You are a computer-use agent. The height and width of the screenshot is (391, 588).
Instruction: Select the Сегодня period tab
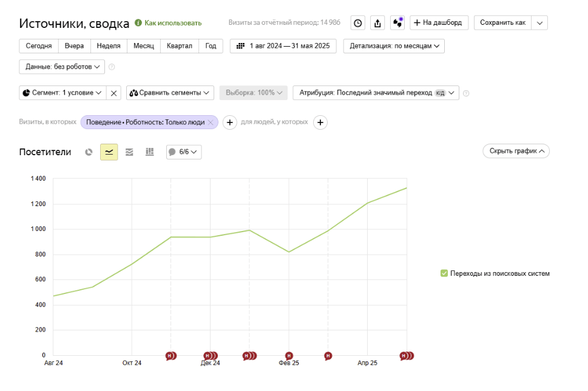click(39, 46)
